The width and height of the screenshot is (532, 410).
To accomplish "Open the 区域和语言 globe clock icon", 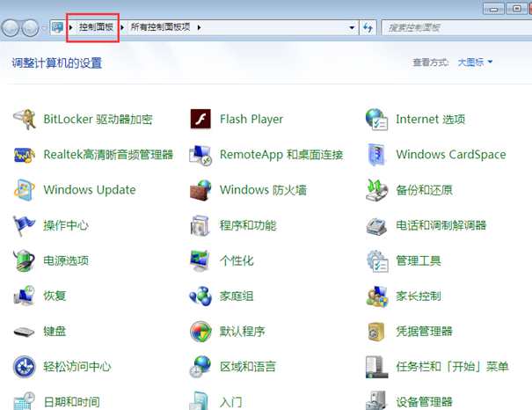I will (x=200, y=367).
